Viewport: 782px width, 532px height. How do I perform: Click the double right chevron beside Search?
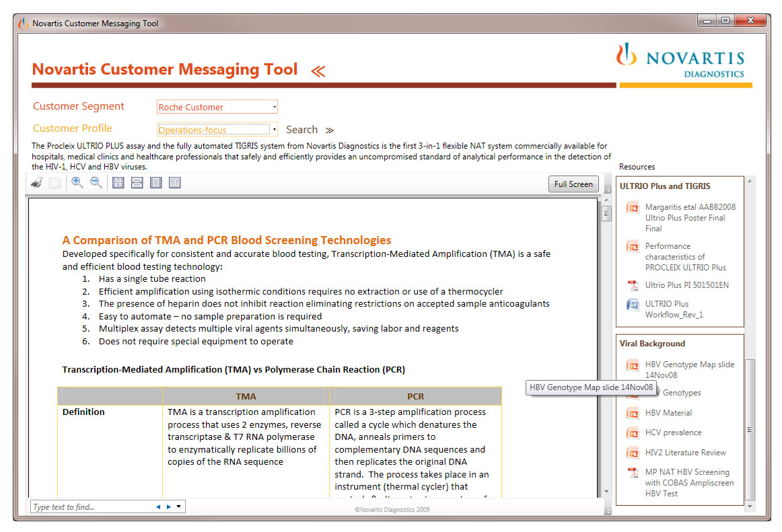click(x=330, y=130)
